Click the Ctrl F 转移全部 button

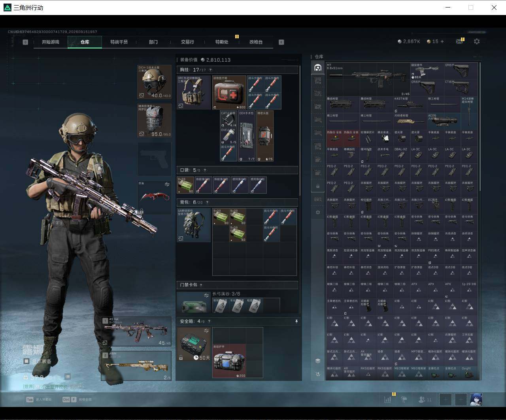pyautogui.click(x=77, y=399)
